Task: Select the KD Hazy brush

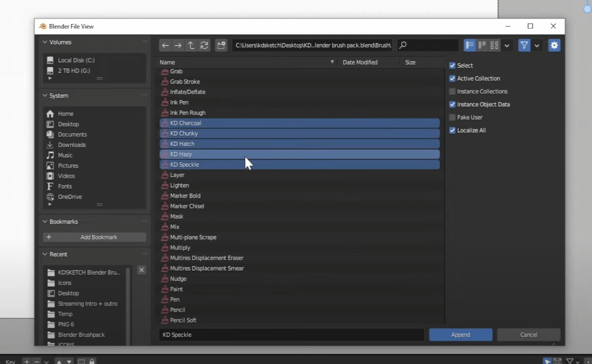Action: 299,154
